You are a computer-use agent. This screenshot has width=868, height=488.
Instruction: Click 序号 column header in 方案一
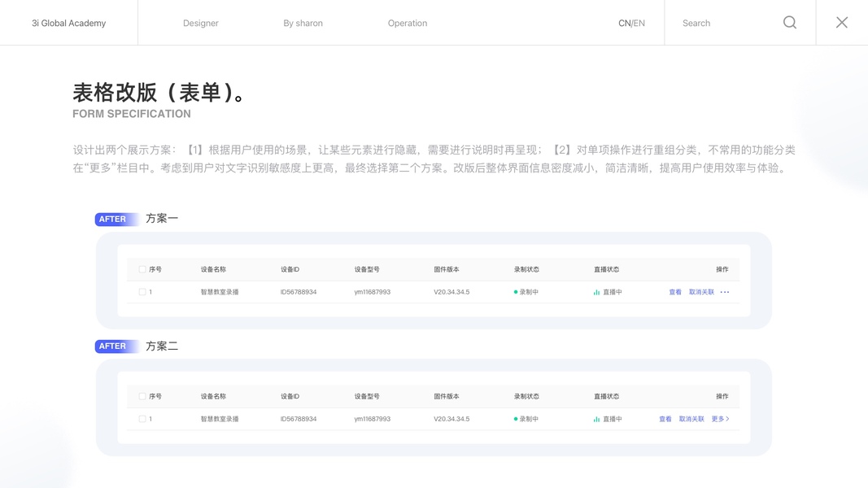point(155,269)
